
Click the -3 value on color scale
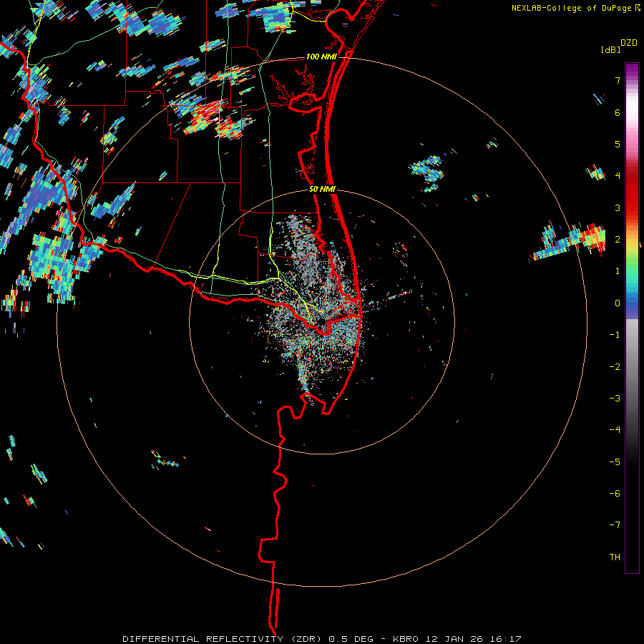(615, 399)
